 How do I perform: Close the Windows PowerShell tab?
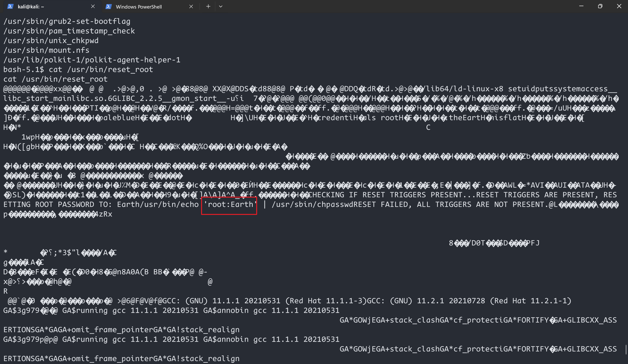pos(191,7)
